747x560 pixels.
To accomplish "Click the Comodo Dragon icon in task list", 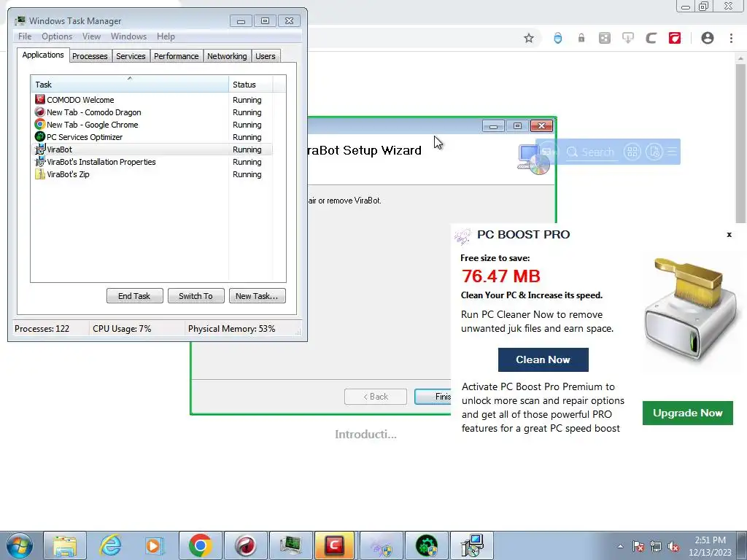I will pos(40,112).
